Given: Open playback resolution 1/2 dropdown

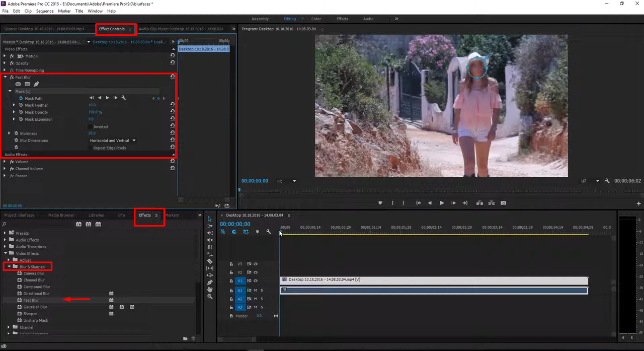Looking at the screenshot, I should click(590, 181).
